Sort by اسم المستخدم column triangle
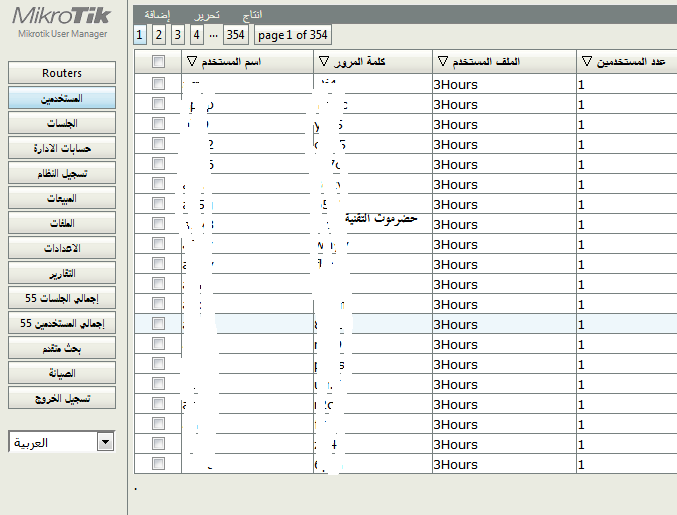This screenshot has width=677, height=515. [x=192, y=62]
